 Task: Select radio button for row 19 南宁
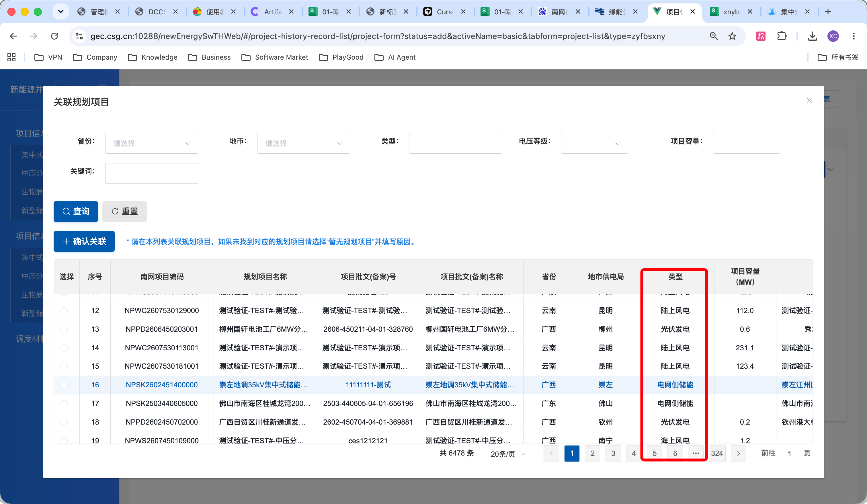64,440
